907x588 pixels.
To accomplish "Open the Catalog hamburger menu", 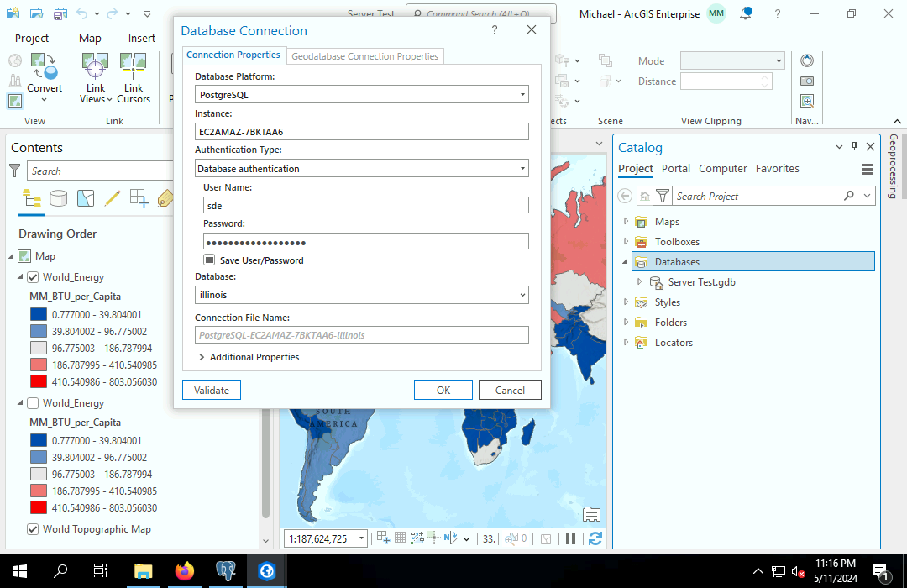I will [867, 169].
